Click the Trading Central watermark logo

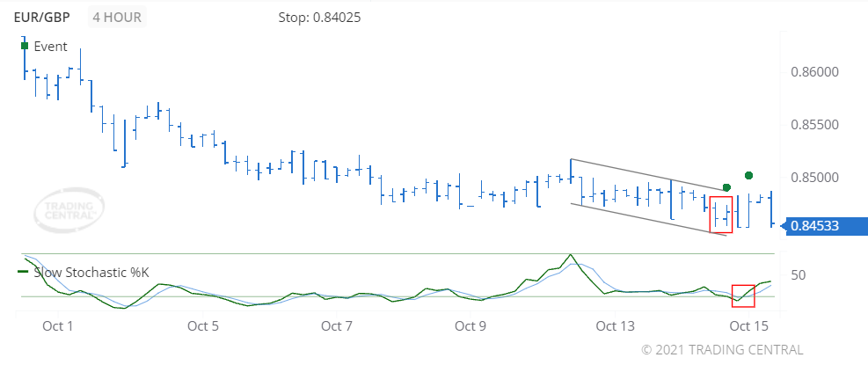click(69, 209)
